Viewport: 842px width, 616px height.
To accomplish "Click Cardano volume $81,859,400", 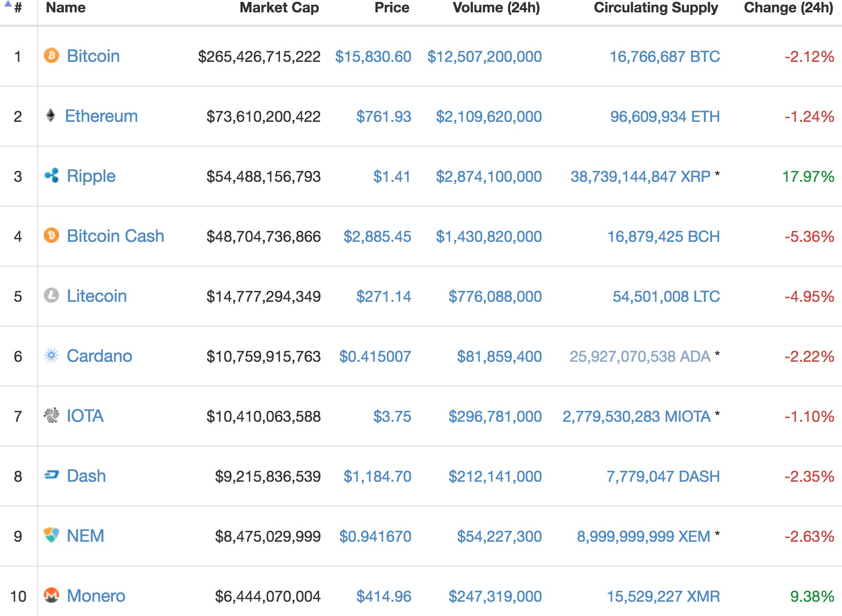I will [499, 357].
